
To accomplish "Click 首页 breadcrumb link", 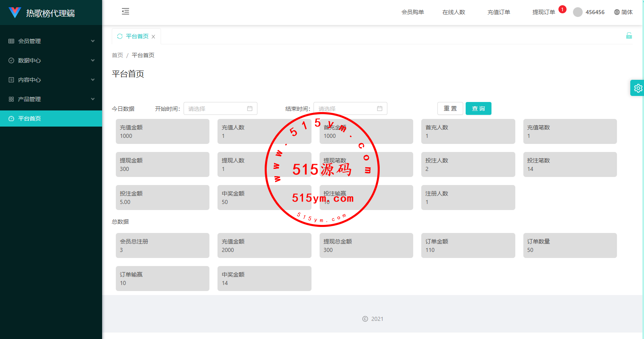I will 117,55.
